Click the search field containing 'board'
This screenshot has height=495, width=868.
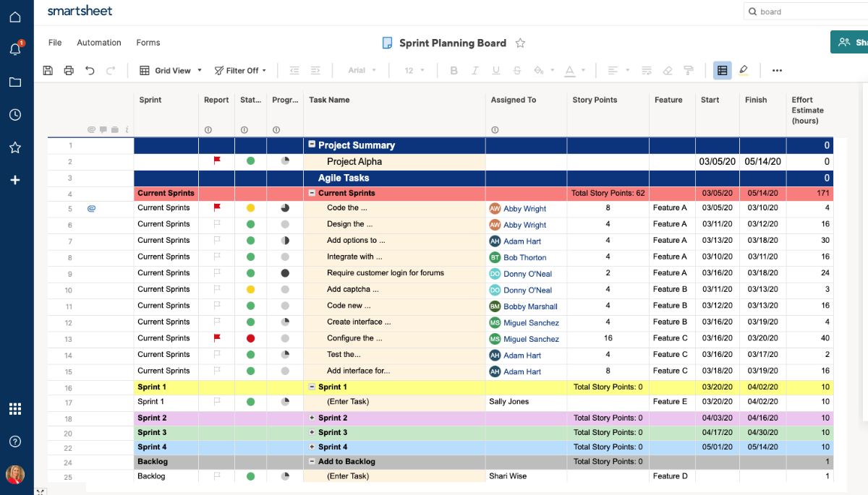[806, 12]
